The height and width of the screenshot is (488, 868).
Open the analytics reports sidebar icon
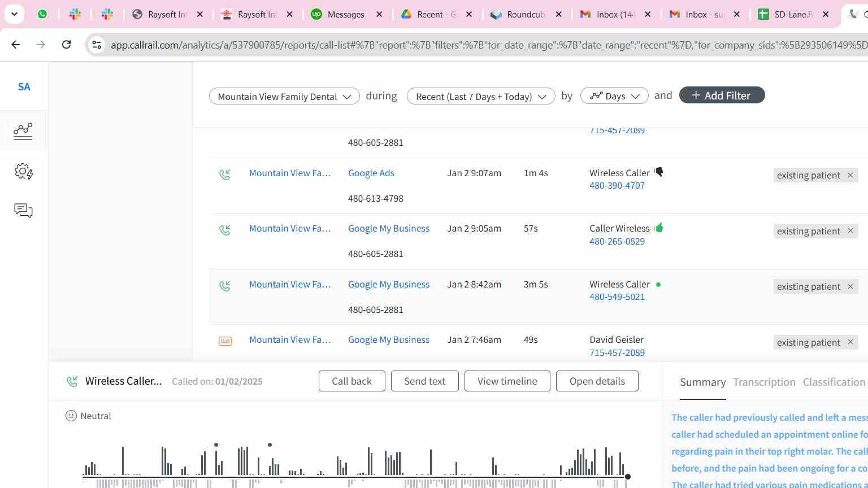[23, 131]
